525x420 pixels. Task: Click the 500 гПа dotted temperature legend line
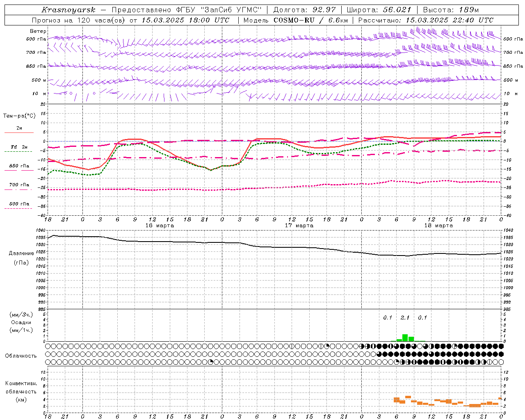[x=18, y=208]
